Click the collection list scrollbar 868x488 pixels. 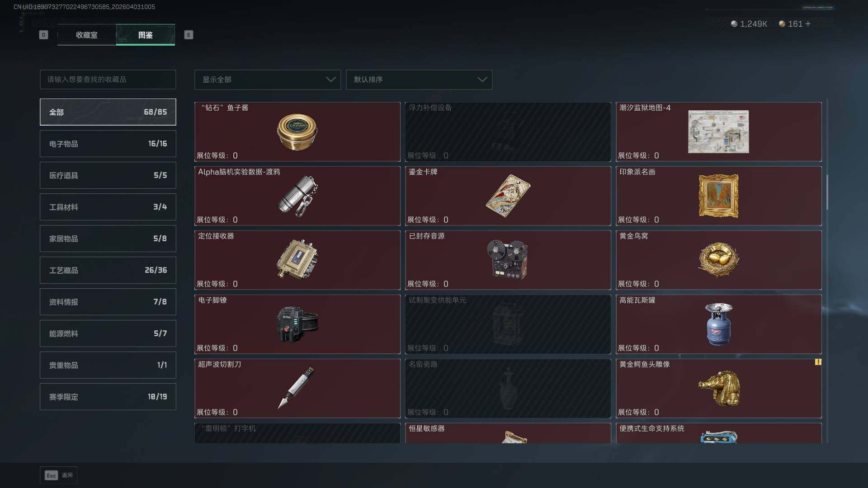coord(827,192)
